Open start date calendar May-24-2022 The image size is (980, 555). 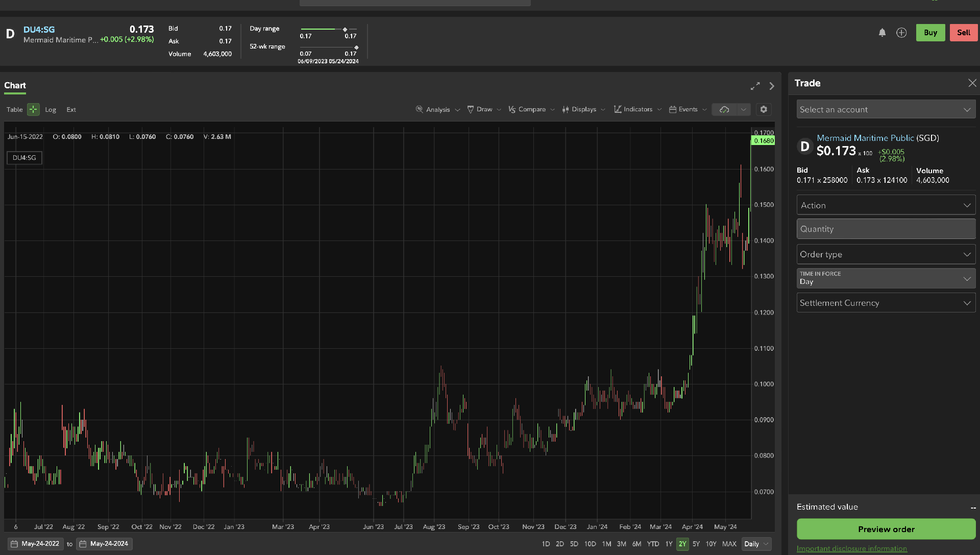35,544
